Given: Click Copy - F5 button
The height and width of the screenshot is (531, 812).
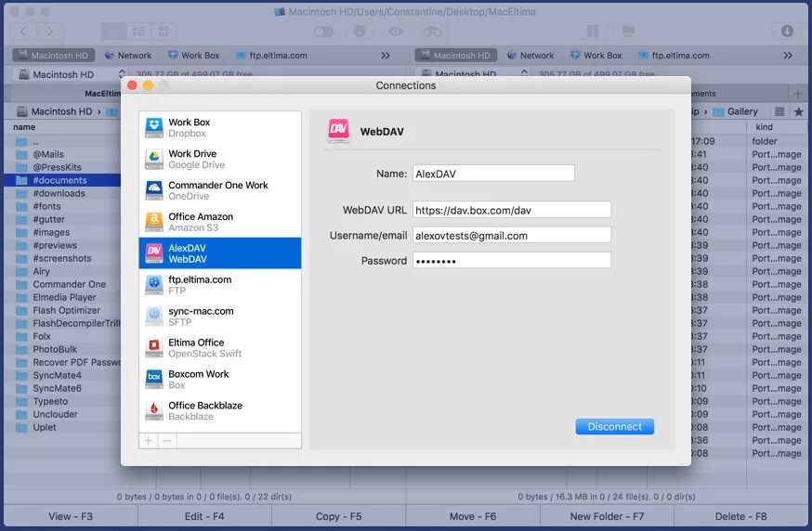Looking at the screenshot, I should (x=339, y=516).
